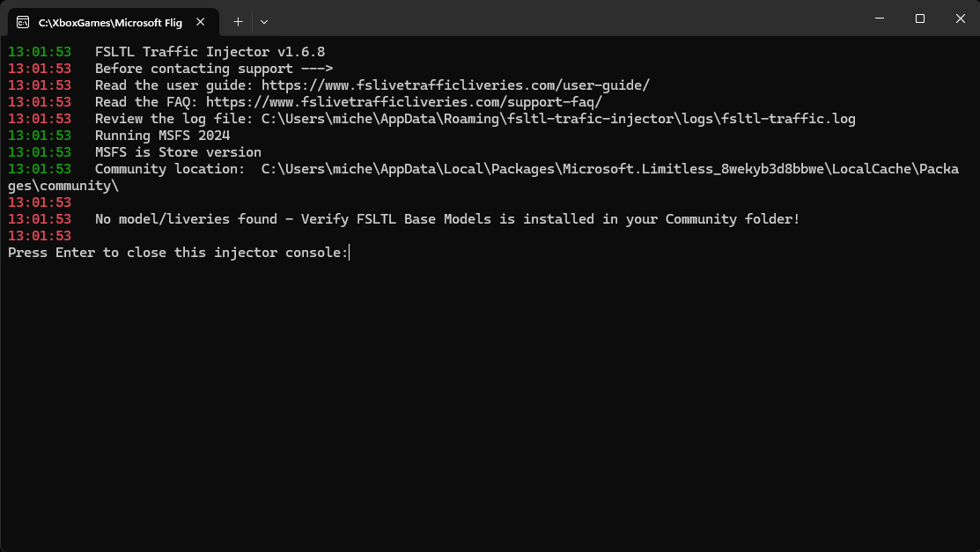Image resolution: width=980 pixels, height=552 pixels.
Task: Click the 'FSLTL Traffic Injector v1.6.8' line
Action: click(210, 52)
